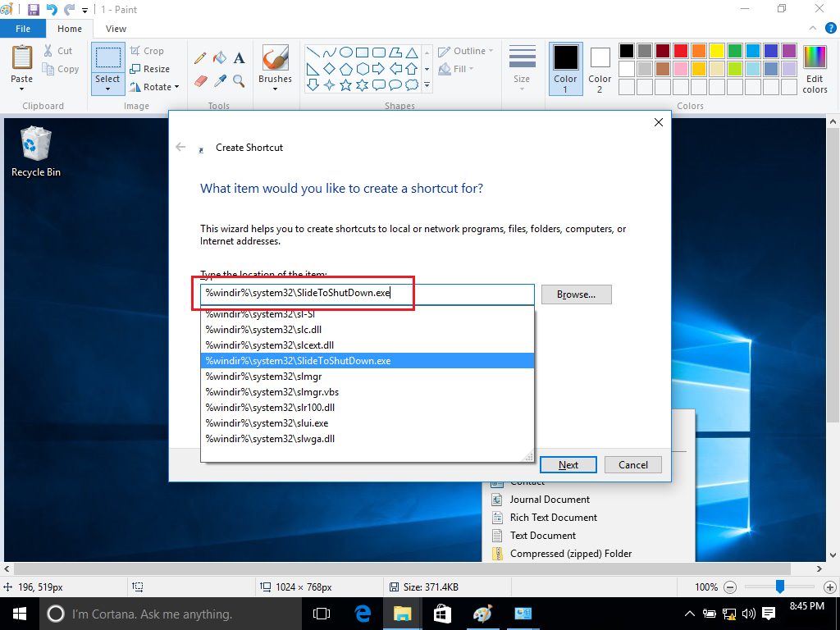This screenshot has height=630, width=840.
Task: Click the zoom in plus button
Action: [x=829, y=587]
